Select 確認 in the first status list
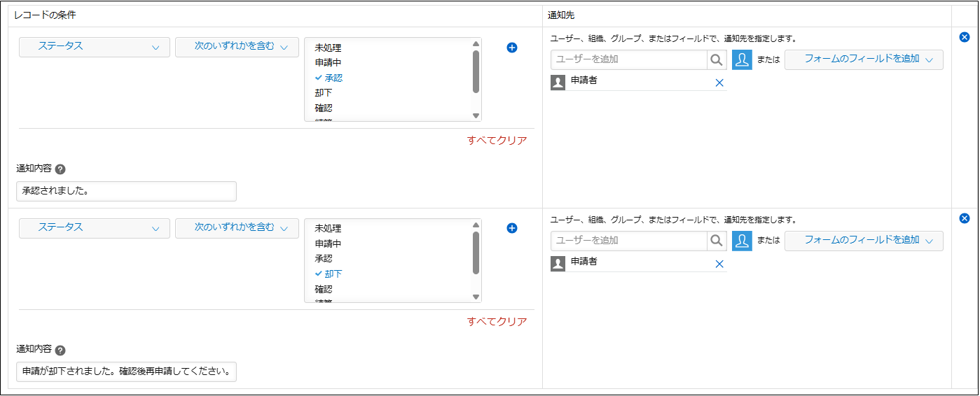Image resolution: width=980 pixels, height=396 pixels. point(324,108)
